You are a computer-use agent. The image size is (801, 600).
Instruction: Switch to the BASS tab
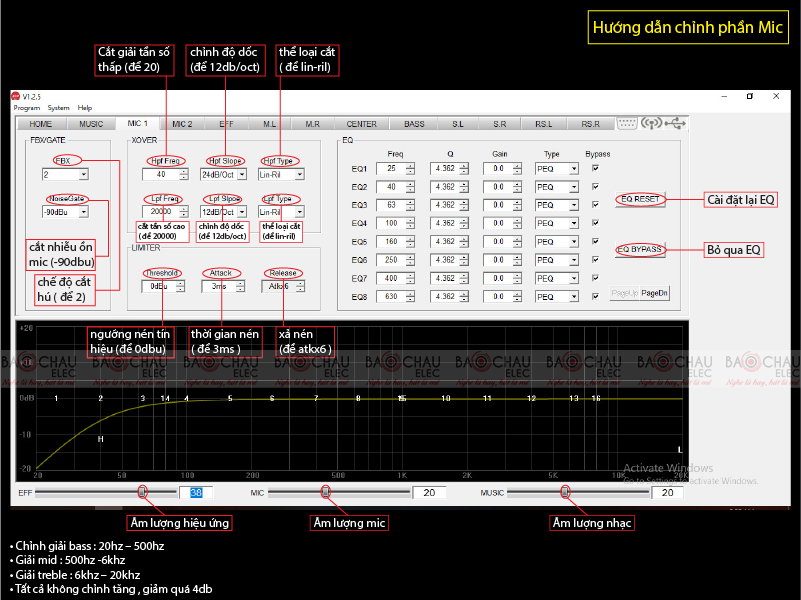(x=414, y=124)
